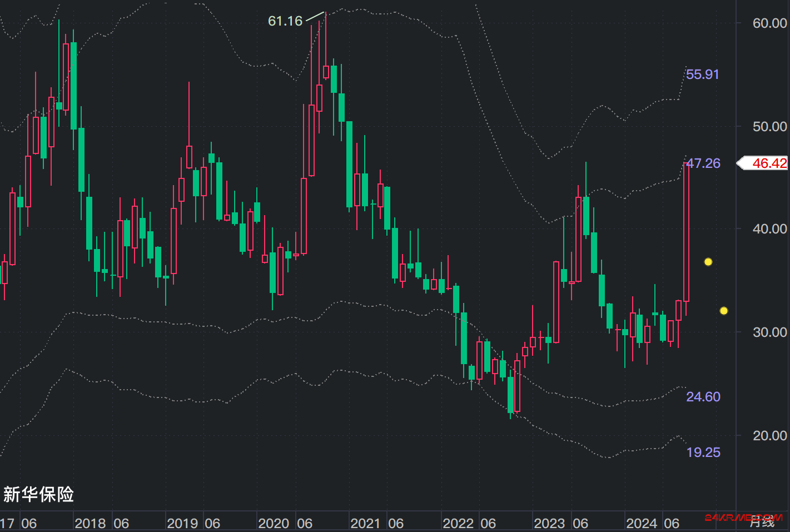The height and width of the screenshot is (532, 790).
Task: Click the 2019 year label on time axis
Action: pos(182,524)
